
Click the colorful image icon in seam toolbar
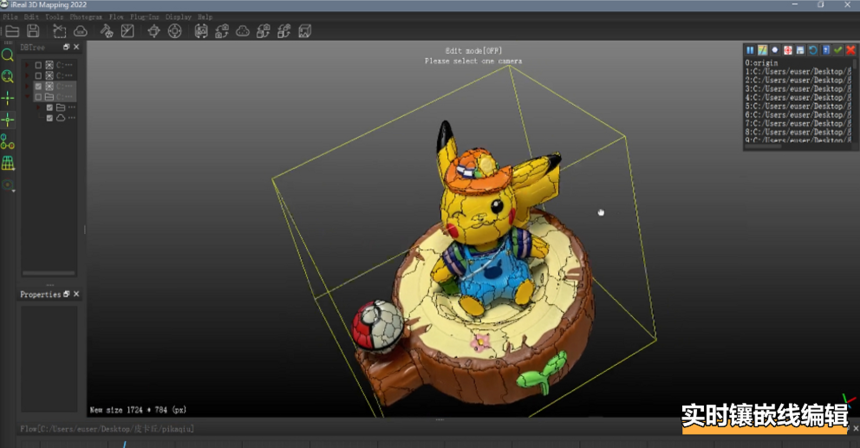pos(762,50)
